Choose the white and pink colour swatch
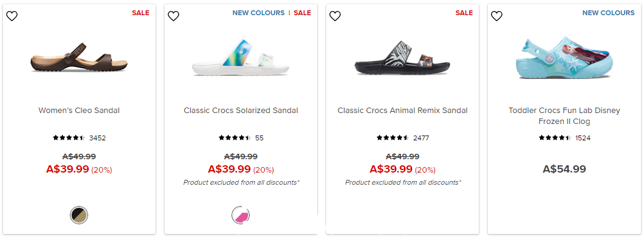This screenshot has width=644, height=237. (x=241, y=215)
